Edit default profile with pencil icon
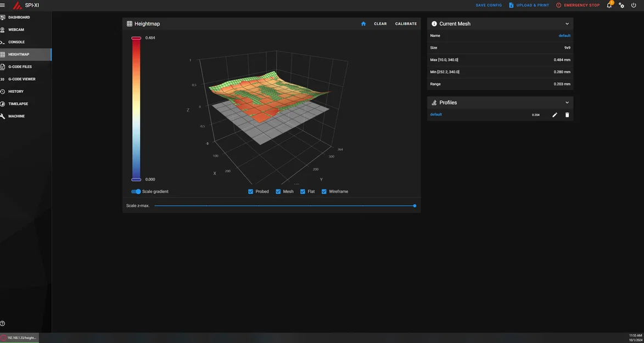This screenshot has height=343, width=644. click(555, 115)
